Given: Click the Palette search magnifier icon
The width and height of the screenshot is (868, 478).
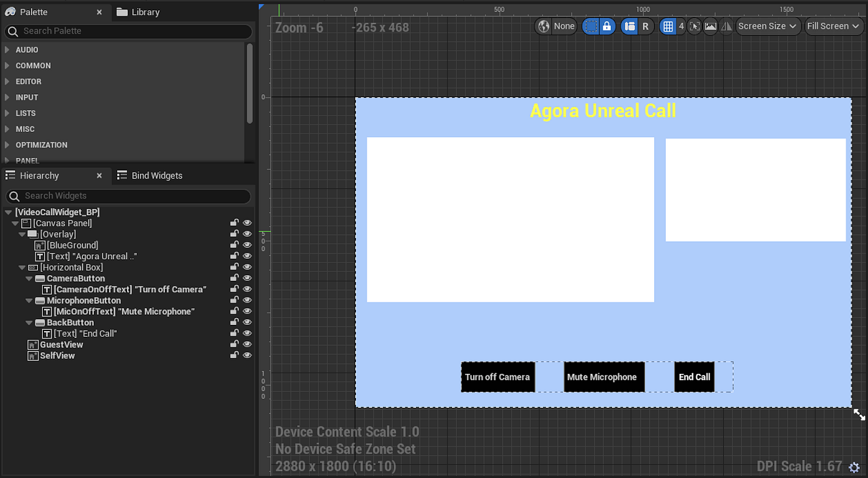Looking at the screenshot, I should click(x=14, y=31).
